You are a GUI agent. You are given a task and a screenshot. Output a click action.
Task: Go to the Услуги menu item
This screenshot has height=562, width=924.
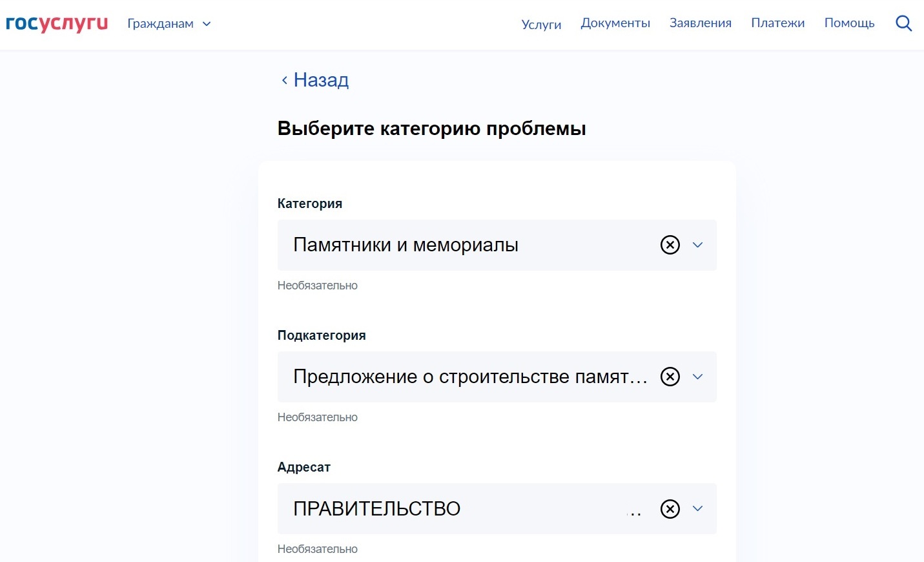pyautogui.click(x=541, y=25)
